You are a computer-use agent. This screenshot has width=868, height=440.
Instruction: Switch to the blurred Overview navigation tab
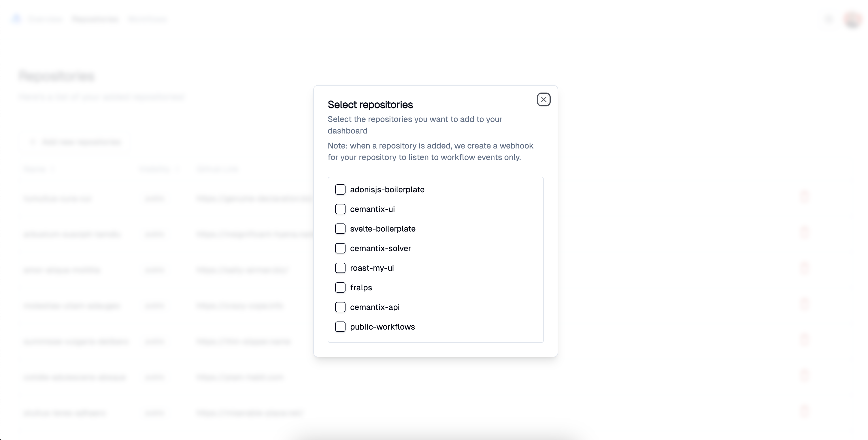click(45, 19)
